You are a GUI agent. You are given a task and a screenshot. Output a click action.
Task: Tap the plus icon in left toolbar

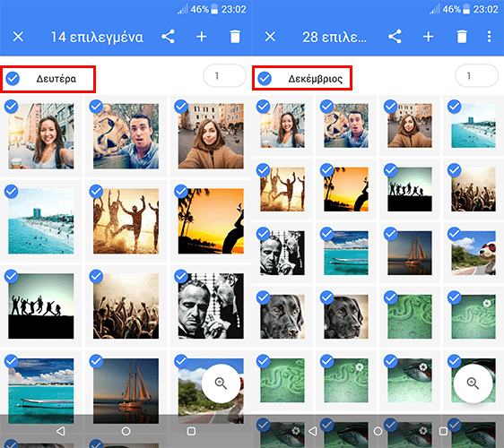202,37
